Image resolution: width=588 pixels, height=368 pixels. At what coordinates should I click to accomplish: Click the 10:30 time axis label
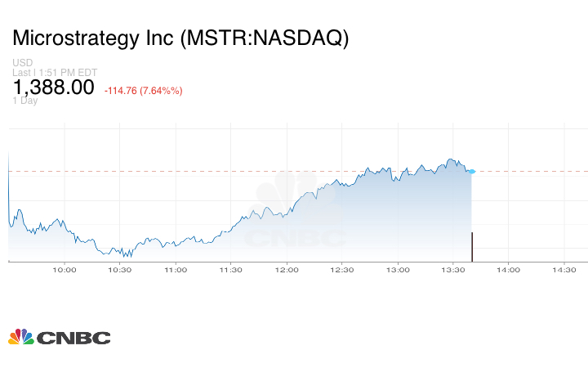(120, 270)
